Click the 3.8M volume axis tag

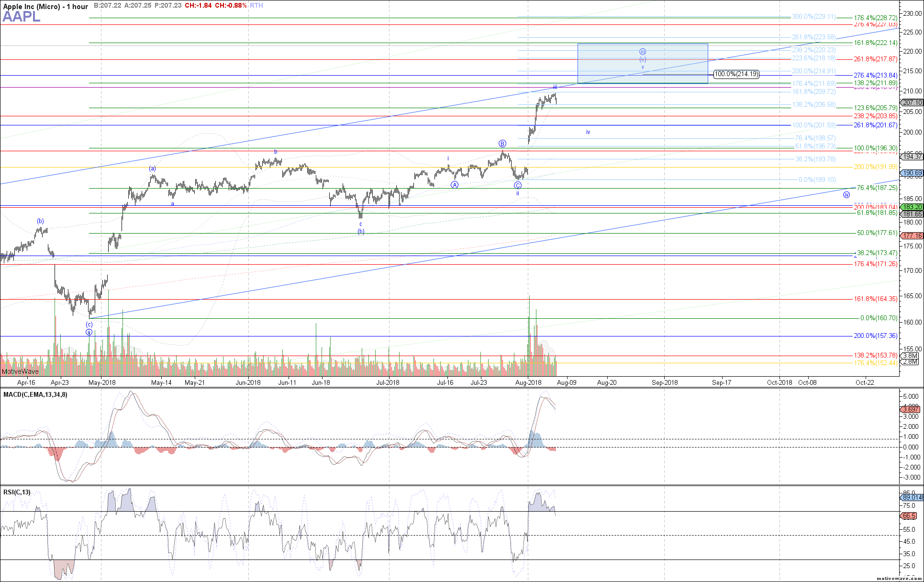point(910,356)
